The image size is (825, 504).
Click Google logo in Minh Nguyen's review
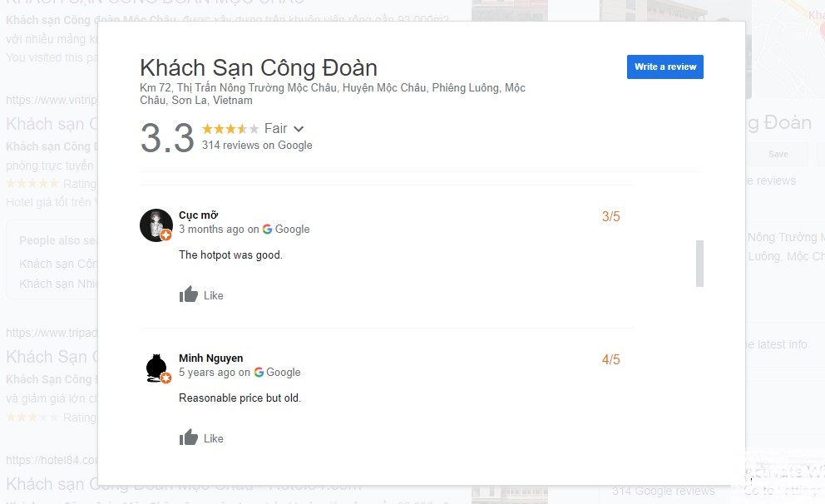[259, 373]
